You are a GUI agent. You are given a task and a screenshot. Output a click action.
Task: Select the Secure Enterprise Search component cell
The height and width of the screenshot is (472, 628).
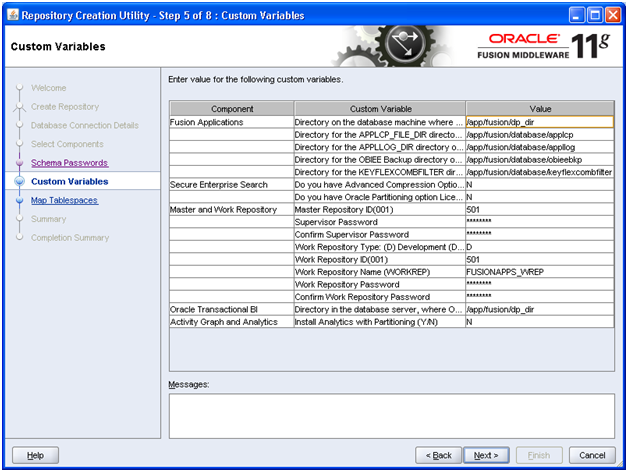(x=231, y=185)
